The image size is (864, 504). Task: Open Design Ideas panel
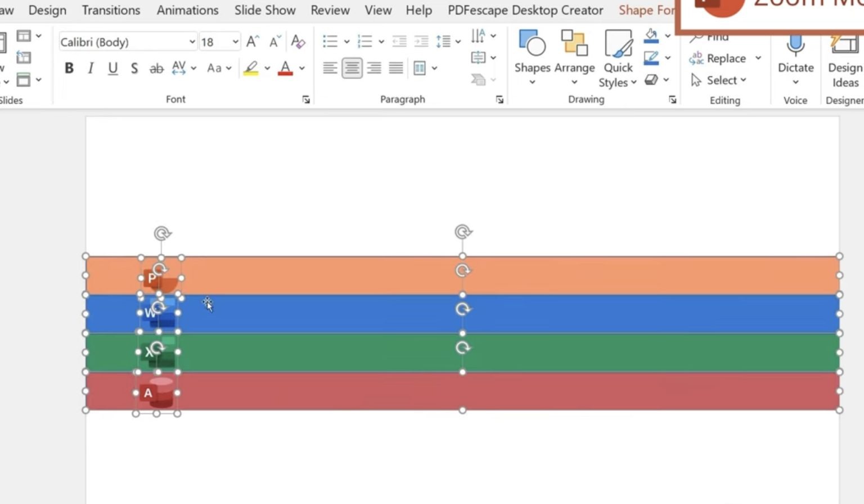[x=844, y=59]
